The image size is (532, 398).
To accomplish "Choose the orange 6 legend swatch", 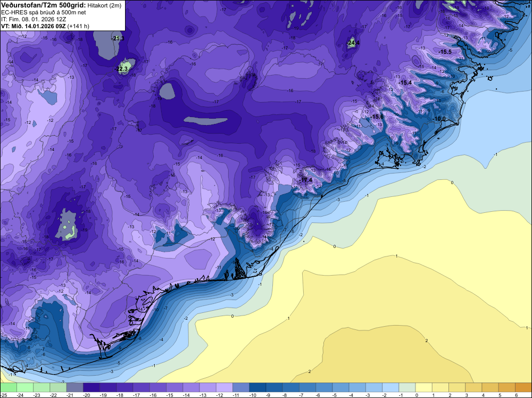I will click(523, 387).
